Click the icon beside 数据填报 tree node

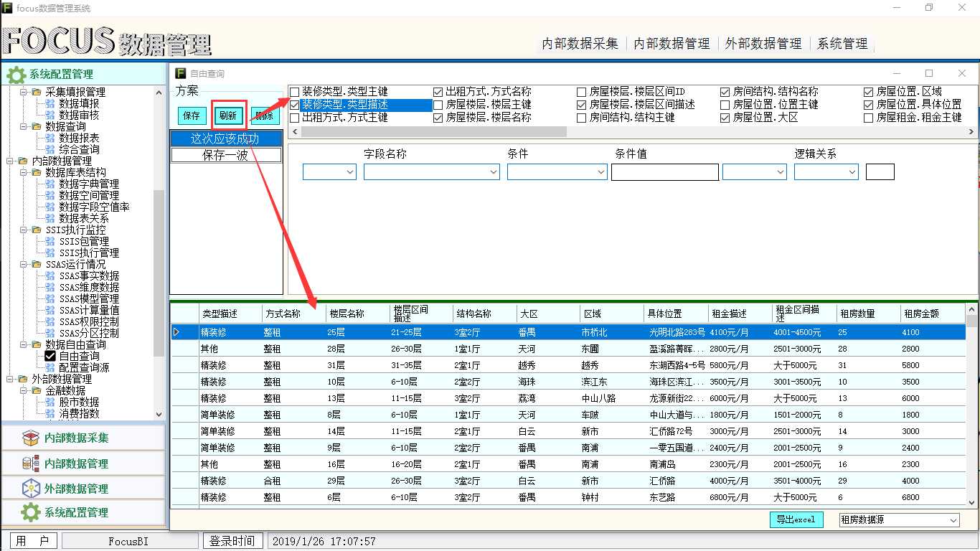click(50, 103)
